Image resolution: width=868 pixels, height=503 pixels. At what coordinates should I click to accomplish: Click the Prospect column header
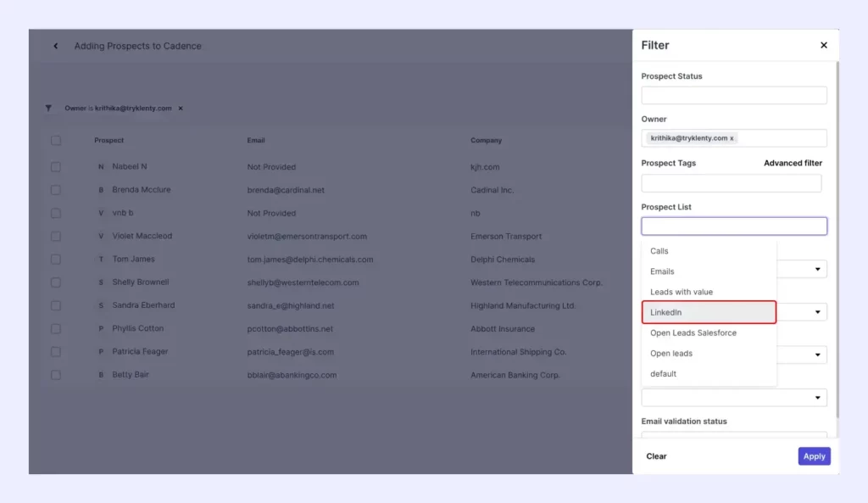pyautogui.click(x=109, y=140)
